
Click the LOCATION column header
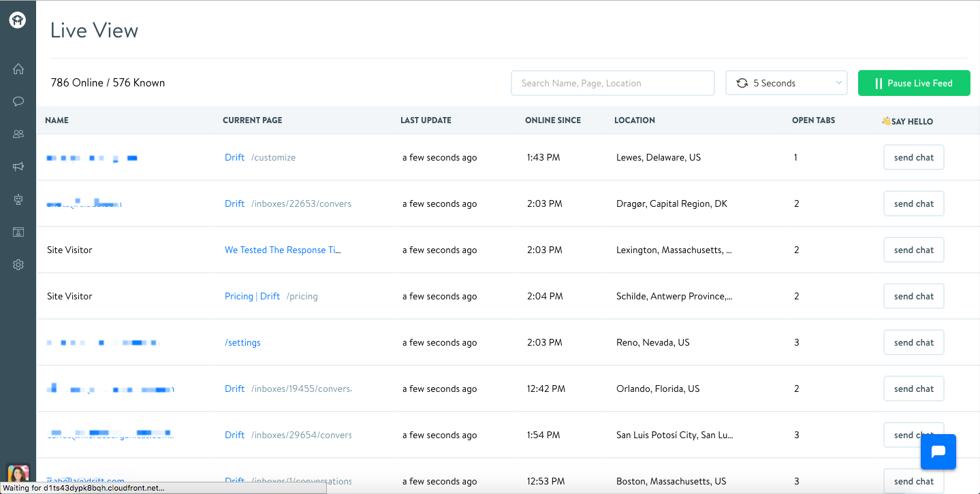click(635, 120)
